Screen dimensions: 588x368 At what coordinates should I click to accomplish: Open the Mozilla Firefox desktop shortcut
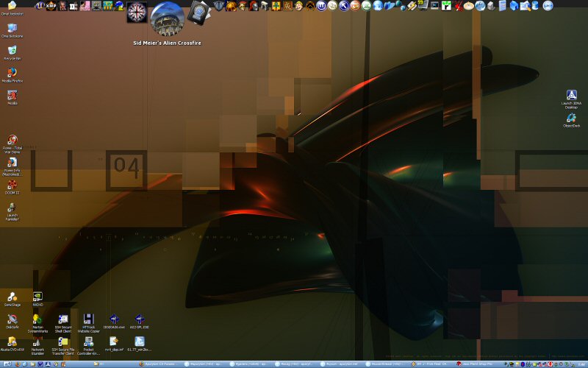pos(12,73)
